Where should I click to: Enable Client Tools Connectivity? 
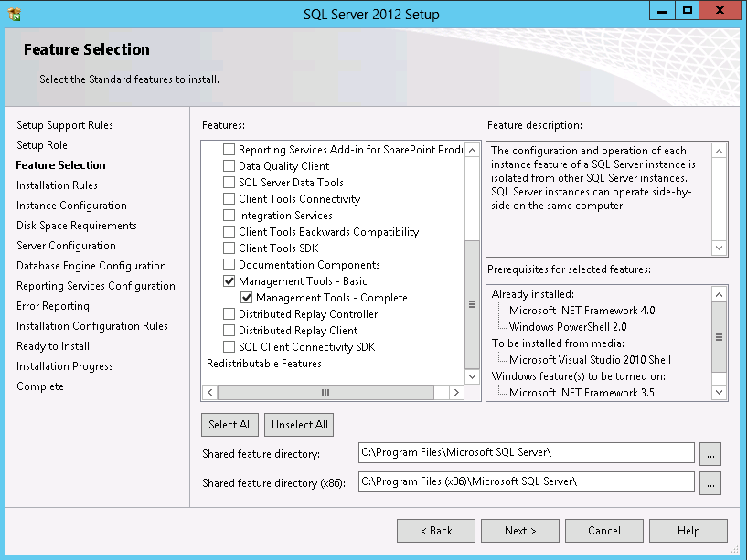pos(229,198)
